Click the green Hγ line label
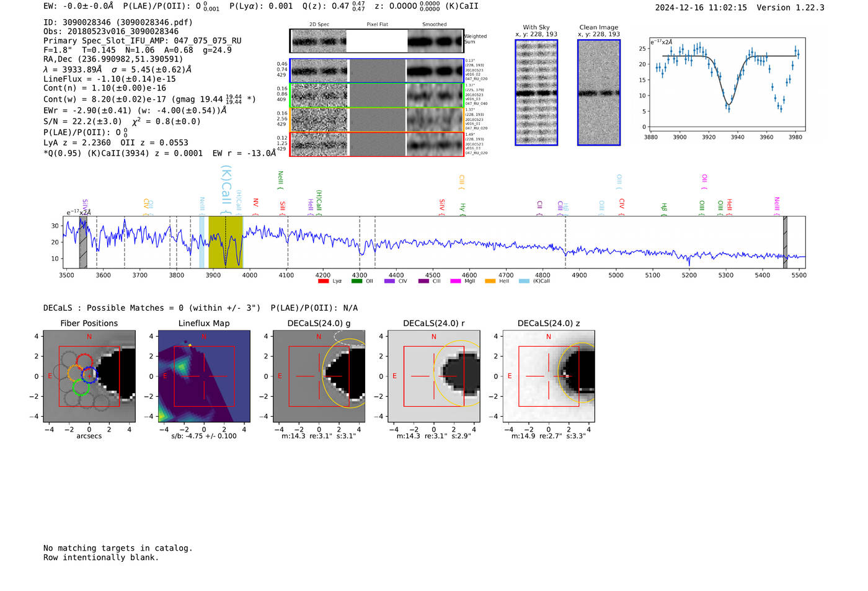The image size is (868, 591). coord(463,209)
